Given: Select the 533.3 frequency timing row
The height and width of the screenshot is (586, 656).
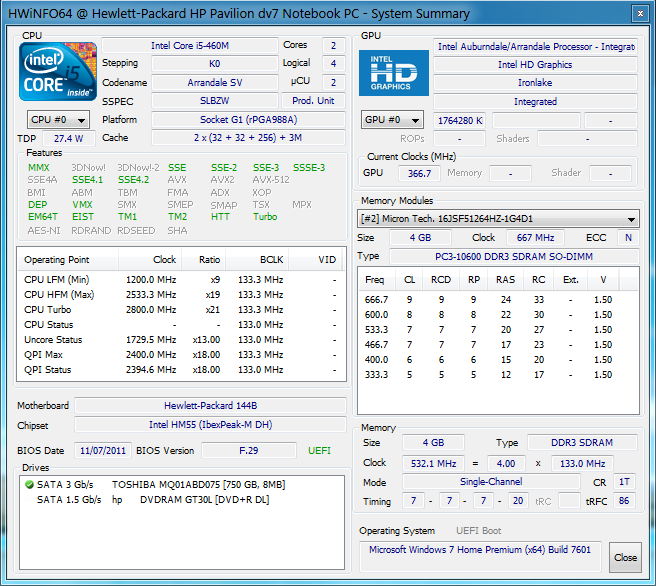Looking at the screenshot, I should click(498, 330).
